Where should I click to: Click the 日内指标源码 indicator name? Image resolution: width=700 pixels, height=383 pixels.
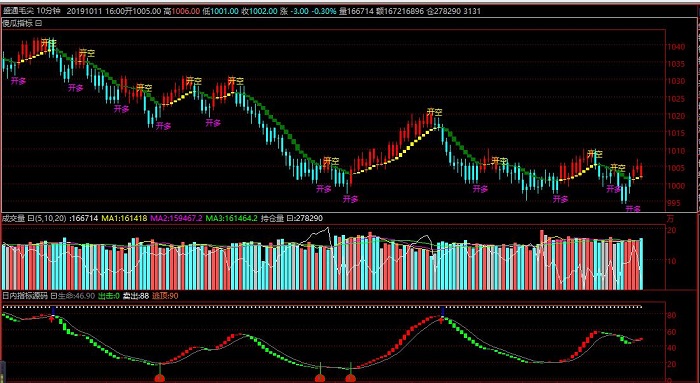click(x=26, y=296)
